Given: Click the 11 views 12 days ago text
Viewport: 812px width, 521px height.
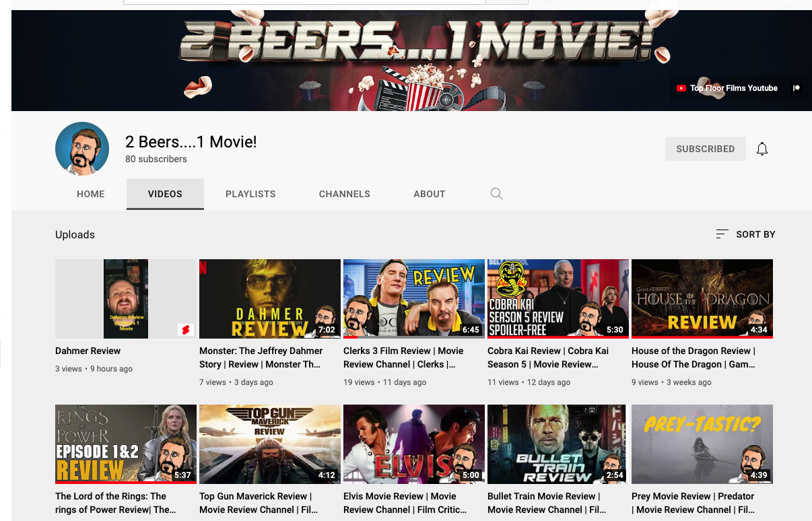Looking at the screenshot, I should point(529,382).
